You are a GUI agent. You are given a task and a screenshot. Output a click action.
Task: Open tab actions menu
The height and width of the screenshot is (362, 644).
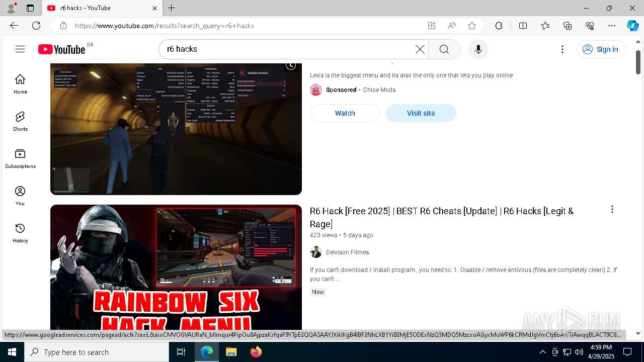(x=30, y=8)
